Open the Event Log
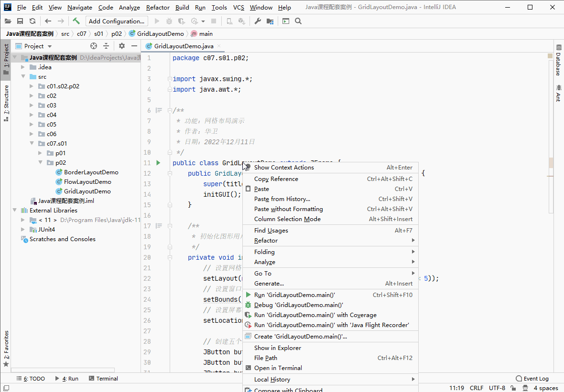The height and width of the screenshot is (392, 564). [532, 378]
